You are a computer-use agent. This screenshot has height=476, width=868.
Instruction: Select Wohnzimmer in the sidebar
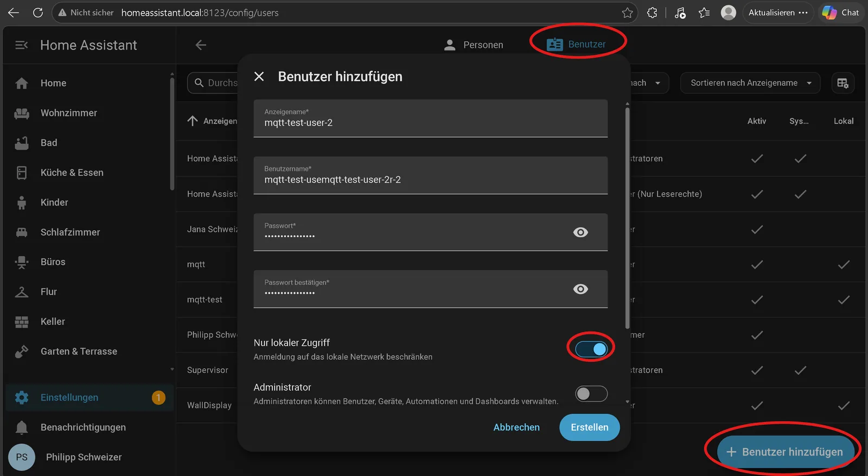pyautogui.click(x=90, y=113)
